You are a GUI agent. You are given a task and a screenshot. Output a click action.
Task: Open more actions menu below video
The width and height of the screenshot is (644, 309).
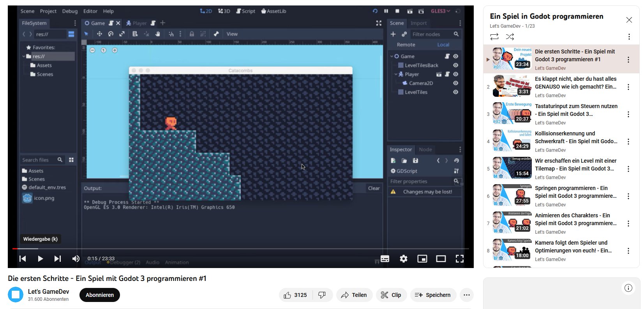tap(467, 295)
